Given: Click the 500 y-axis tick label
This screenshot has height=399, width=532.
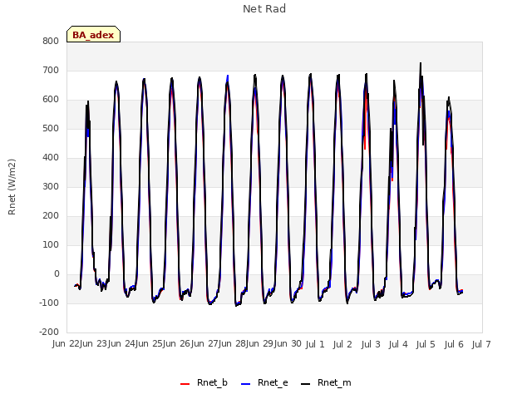Looking at the screenshot, I should point(51,129).
